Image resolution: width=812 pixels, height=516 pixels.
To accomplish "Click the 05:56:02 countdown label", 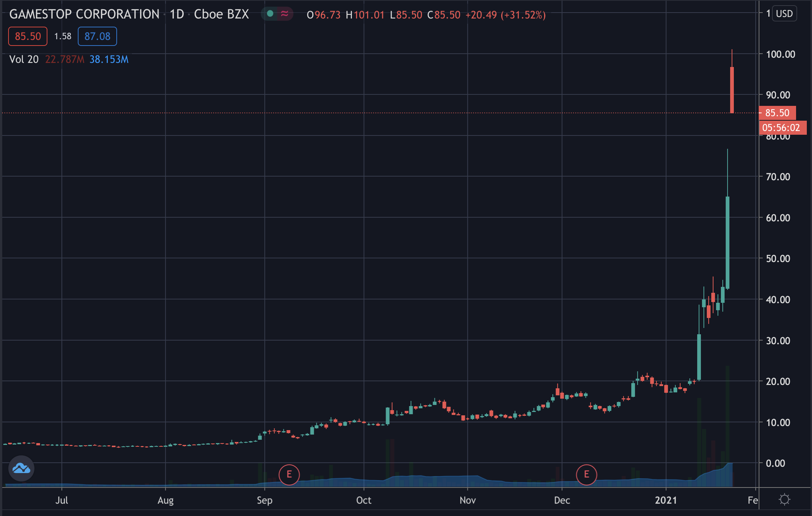I will (782, 128).
